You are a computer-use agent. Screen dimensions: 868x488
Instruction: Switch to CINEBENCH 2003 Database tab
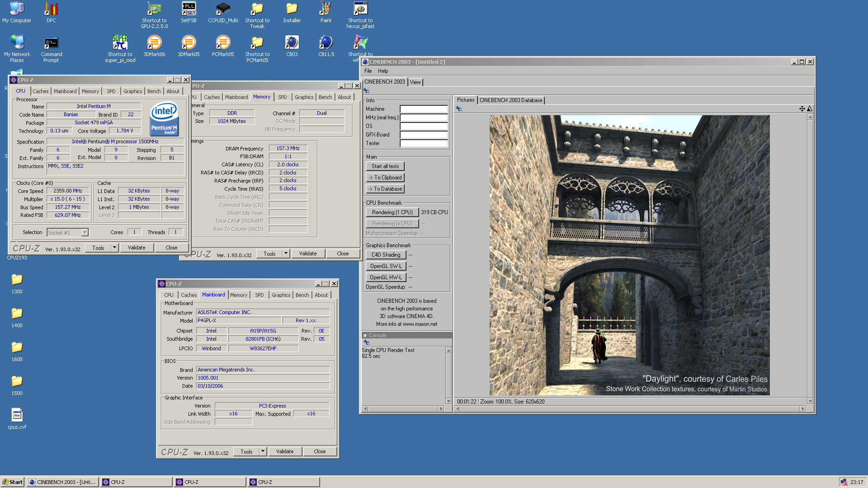[x=511, y=100]
